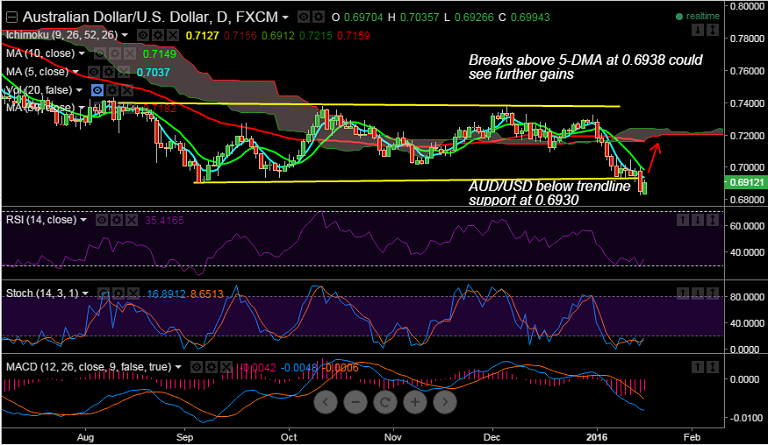
Task: Remove Vol (20, false) with its X icon
Action: tap(127, 90)
